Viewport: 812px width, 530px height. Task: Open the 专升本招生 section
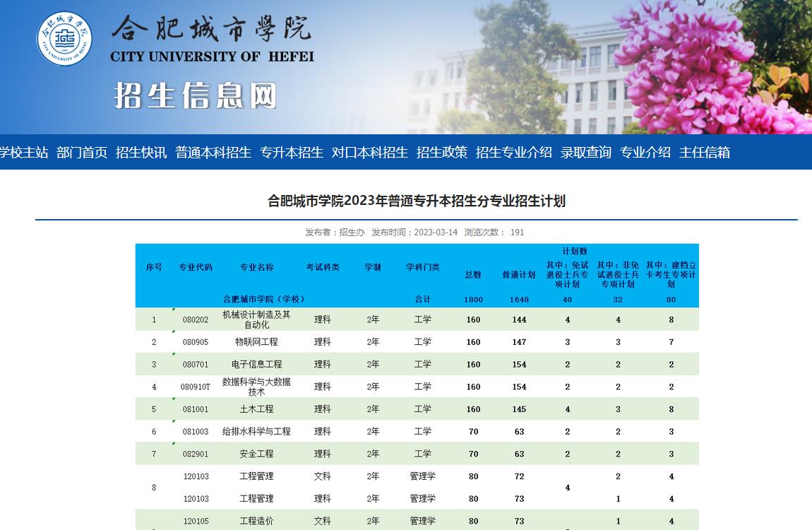pos(292,153)
